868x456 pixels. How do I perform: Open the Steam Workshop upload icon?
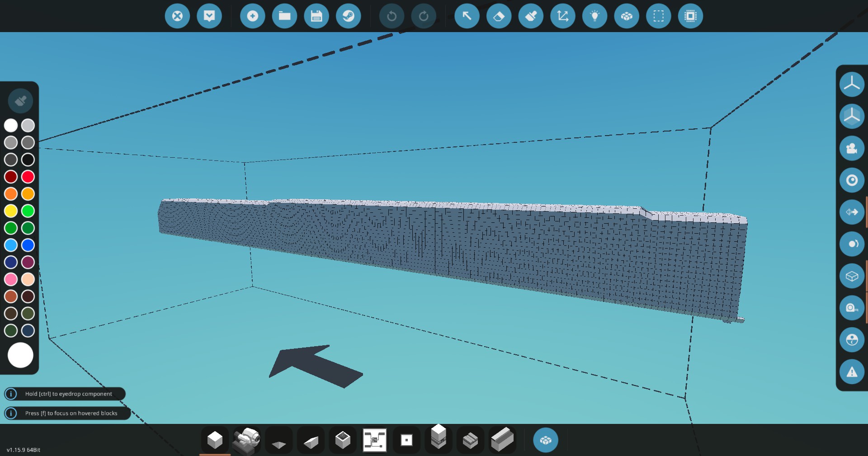[x=349, y=16]
